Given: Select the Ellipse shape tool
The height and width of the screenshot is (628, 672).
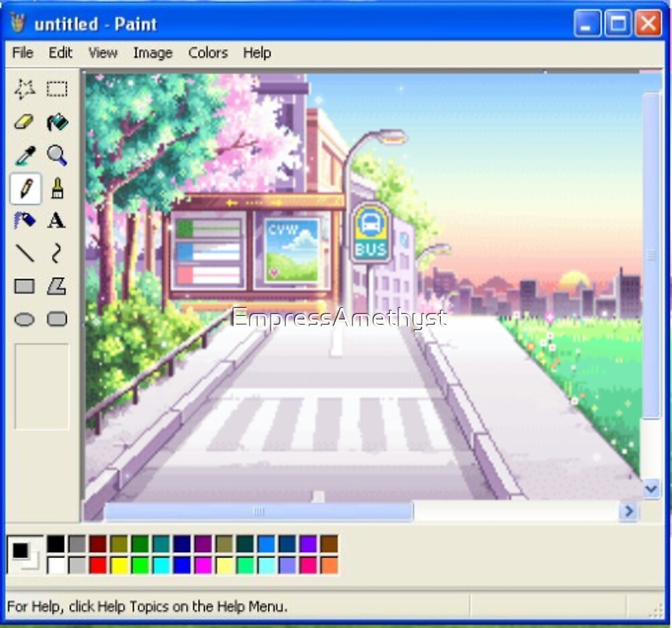Looking at the screenshot, I should tap(25, 319).
